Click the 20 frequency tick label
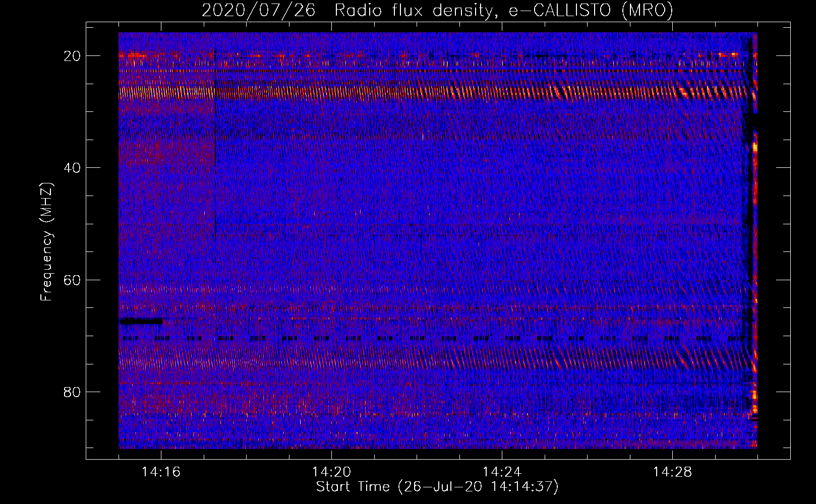Image resolution: width=816 pixels, height=504 pixels. (x=72, y=56)
